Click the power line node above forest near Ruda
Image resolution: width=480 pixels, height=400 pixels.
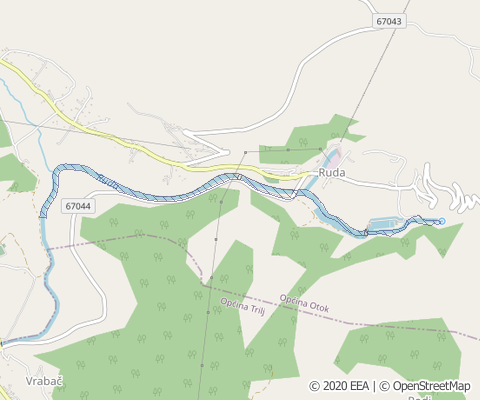[x=288, y=150]
